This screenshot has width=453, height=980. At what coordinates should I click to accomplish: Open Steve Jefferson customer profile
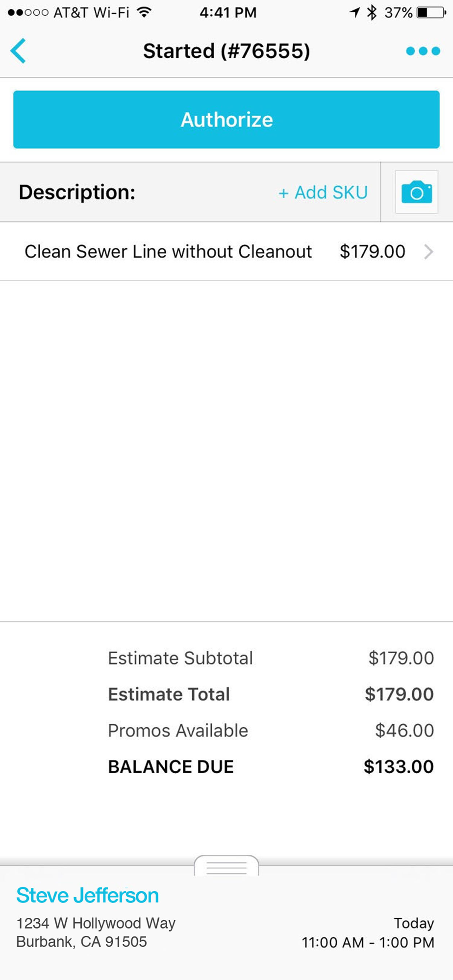tap(87, 896)
